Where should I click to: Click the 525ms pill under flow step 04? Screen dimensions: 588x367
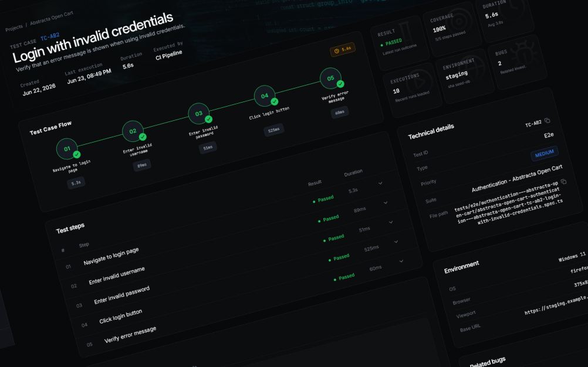pyautogui.click(x=273, y=130)
